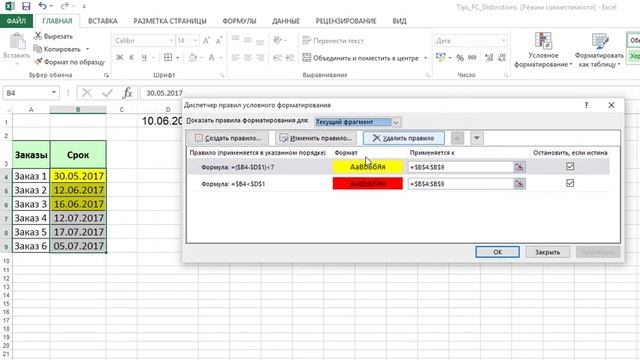
Task: Click Copy (Копировать) icon
Action: point(38,49)
